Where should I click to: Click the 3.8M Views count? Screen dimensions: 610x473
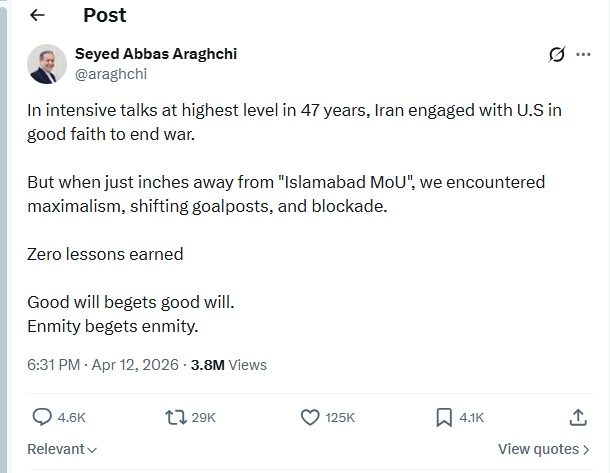(x=229, y=365)
